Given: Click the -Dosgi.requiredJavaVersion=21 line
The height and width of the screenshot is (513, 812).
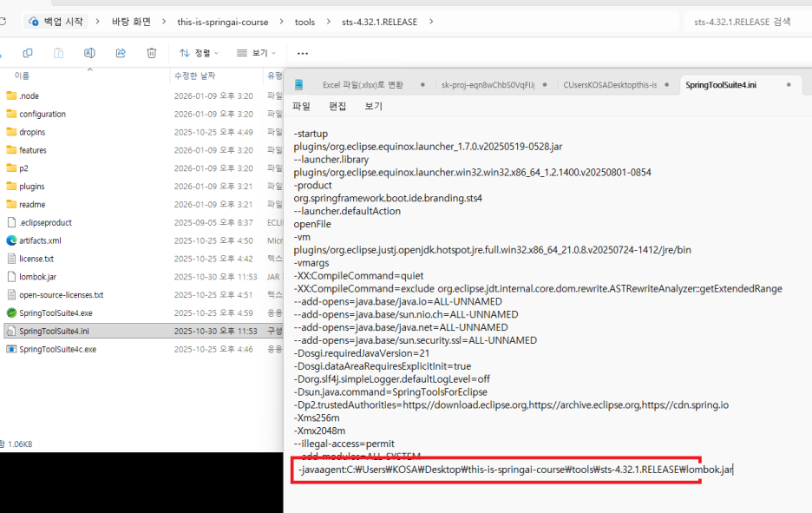Looking at the screenshot, I should (x=362, y=353).
